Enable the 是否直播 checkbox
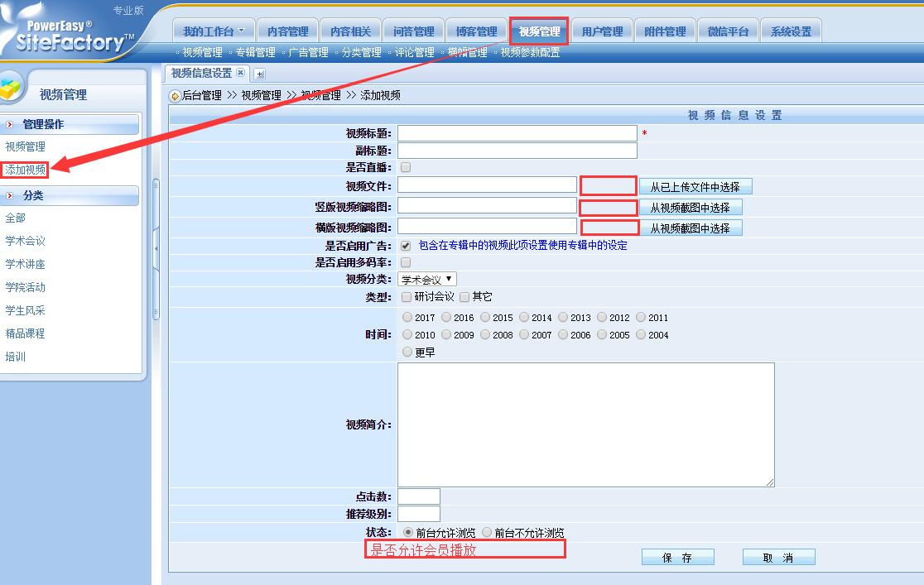The image size is (924, 585). point(406,168)
